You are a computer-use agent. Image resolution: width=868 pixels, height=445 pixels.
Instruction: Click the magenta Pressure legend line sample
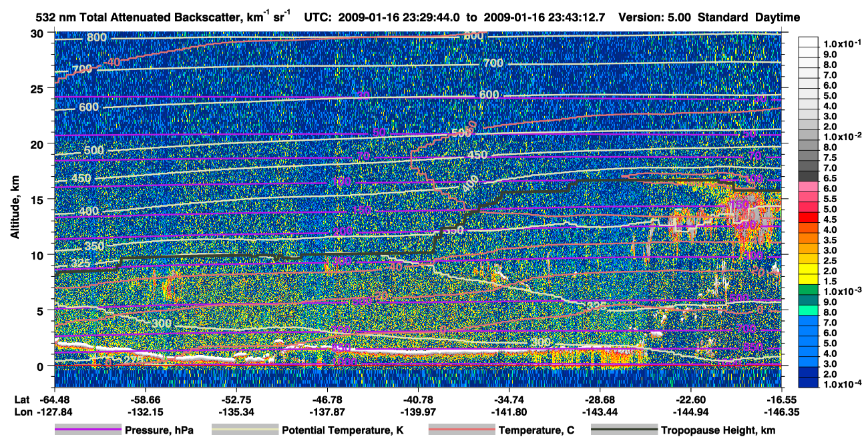[x=88, y=430]
